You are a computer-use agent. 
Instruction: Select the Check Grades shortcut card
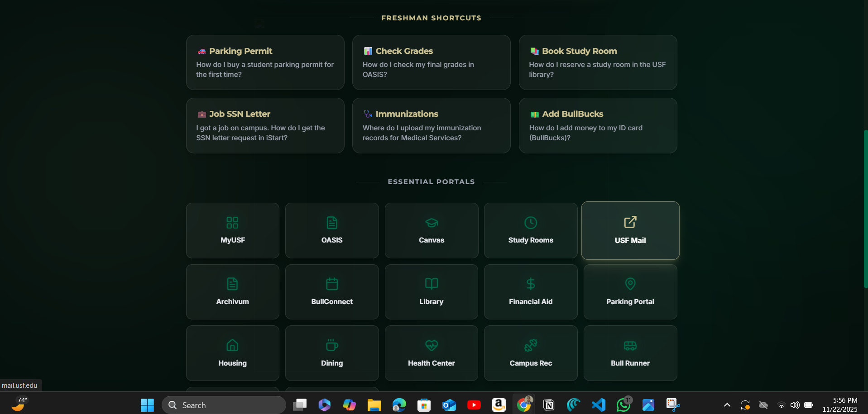click(432, 62)
